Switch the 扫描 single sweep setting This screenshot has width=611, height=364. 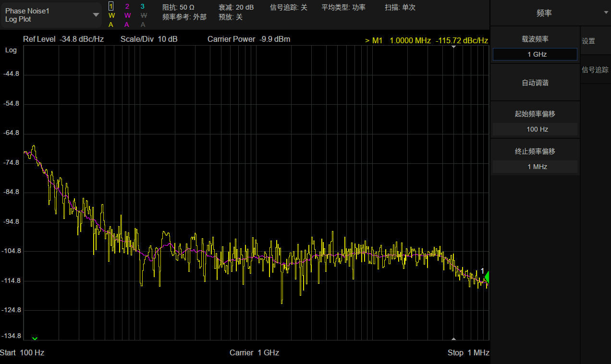(x=400, y=7)
